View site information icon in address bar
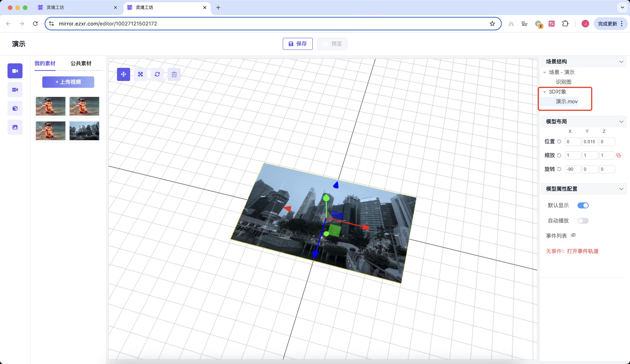This screenshot has width=630, height=364. tap(52, 23)
